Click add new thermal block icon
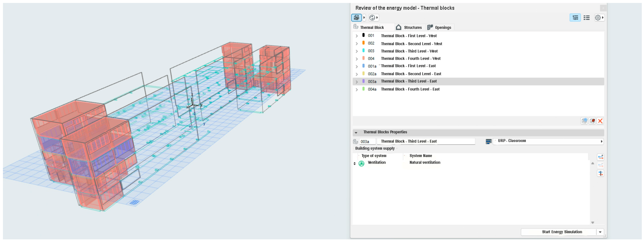 point(584,121)
